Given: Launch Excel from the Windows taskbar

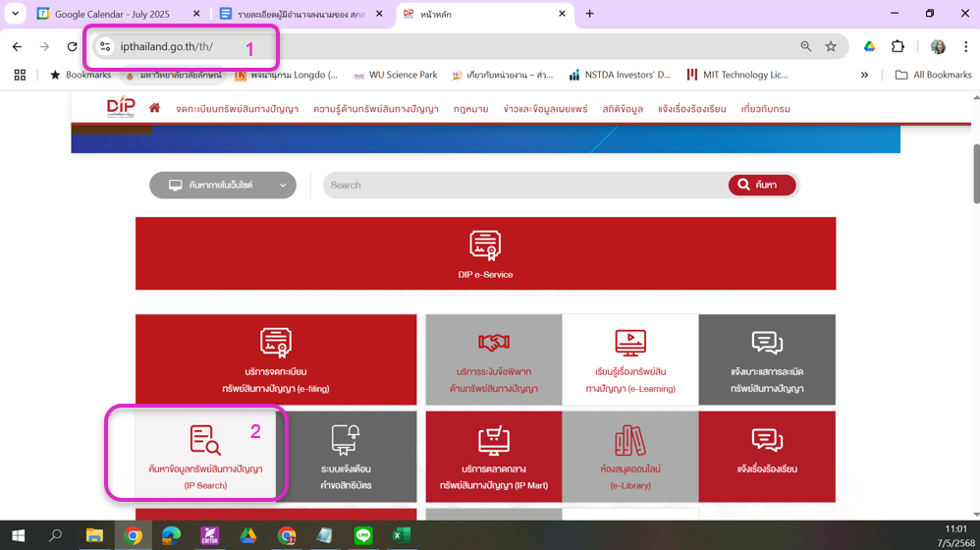Looking at the screenshot, I should click(x=402, y=535).
